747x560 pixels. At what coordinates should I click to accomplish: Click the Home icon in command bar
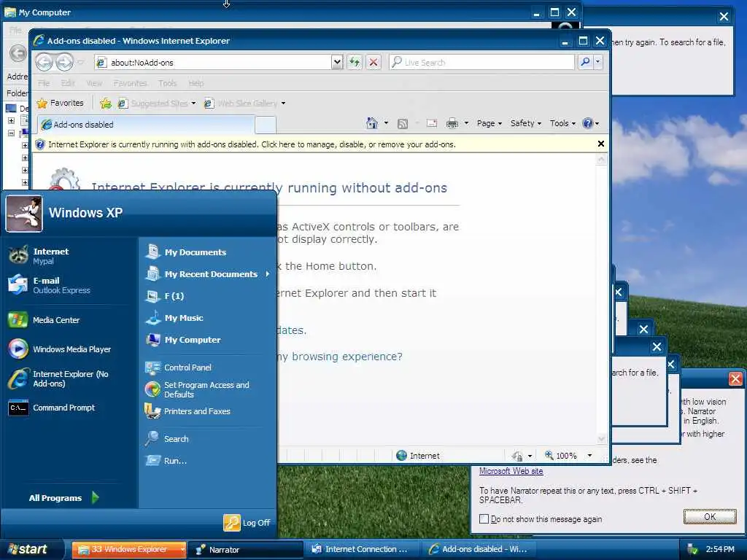pos(371,123)
